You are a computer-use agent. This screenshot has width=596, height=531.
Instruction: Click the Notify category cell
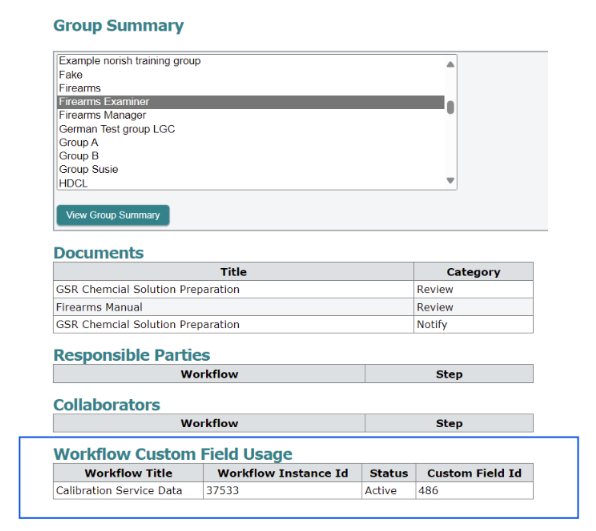pos(473,325)
